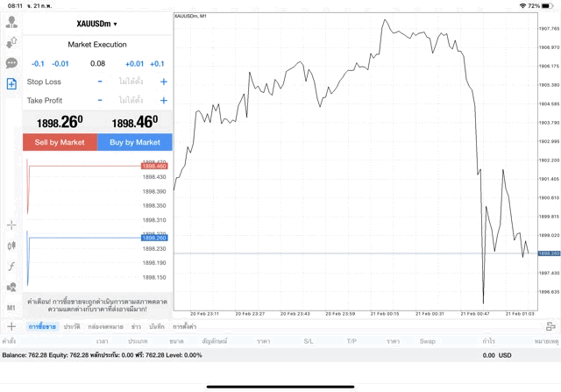
Task: Increase volume by 0.01
Action: (x=134, y=64)
